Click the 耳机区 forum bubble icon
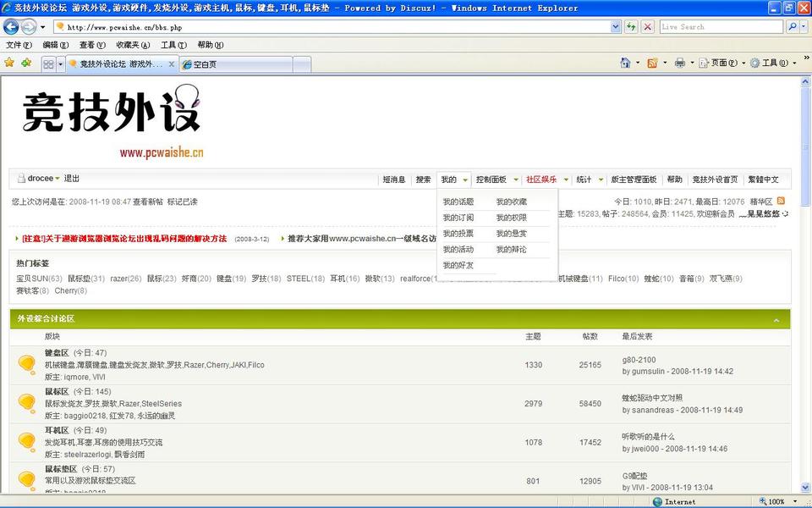The height and width of the screenshot is (508, 812). 26,442
